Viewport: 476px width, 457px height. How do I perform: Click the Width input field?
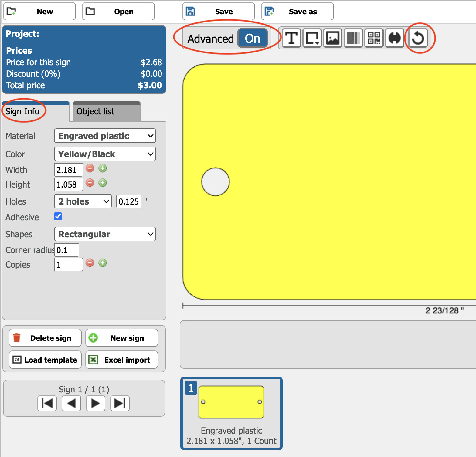tap(69, 170)
